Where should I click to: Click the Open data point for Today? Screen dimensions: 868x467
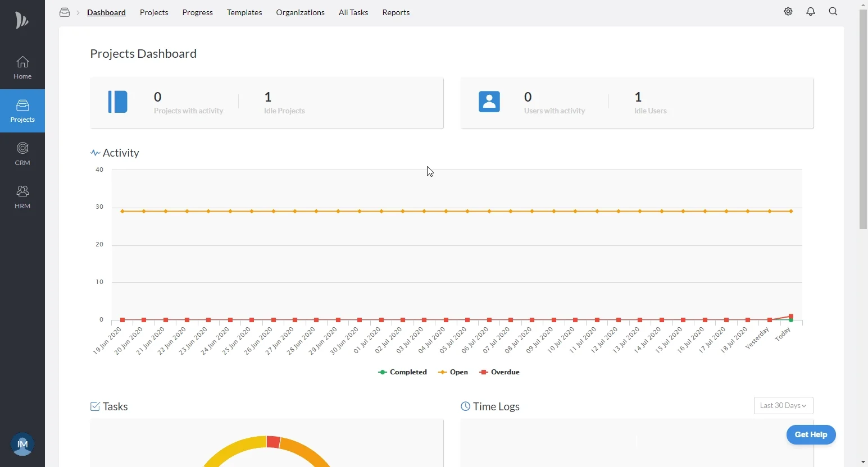791,211
